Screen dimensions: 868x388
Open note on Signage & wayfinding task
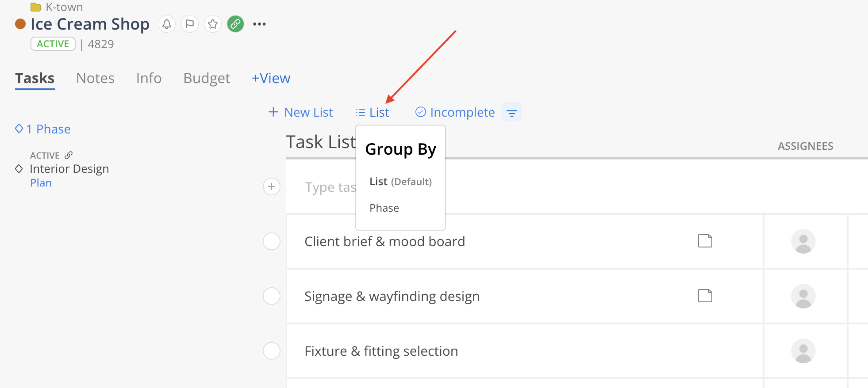[x=705, y=296]
